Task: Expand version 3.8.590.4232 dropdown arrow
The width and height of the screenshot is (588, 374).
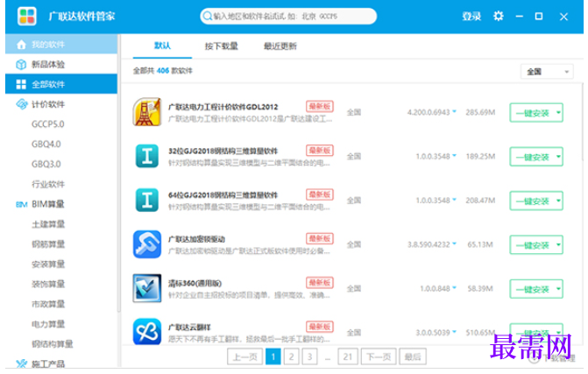Action: pyautogui.click(x=455, y=243)
